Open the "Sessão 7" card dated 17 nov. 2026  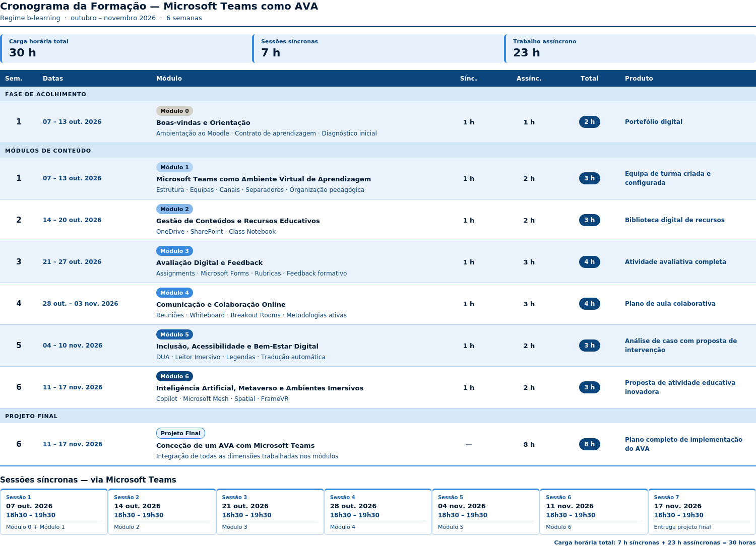[x=702, y=512]
